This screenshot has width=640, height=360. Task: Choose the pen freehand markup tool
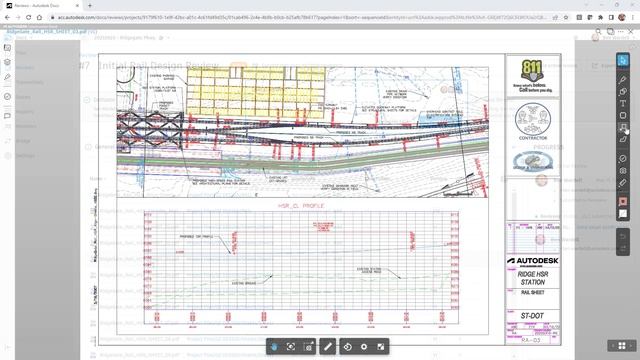click(x=622, y=79)
